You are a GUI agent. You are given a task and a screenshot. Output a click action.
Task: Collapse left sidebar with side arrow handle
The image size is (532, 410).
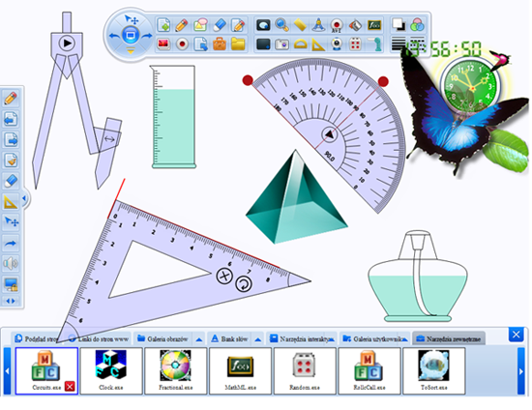tap(24, 198)
